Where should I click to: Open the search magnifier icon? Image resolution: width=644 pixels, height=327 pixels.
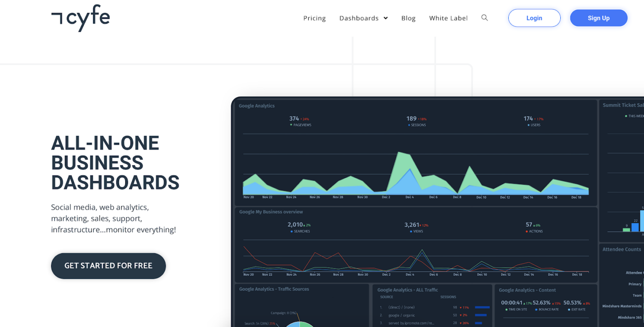click(484, 18)
